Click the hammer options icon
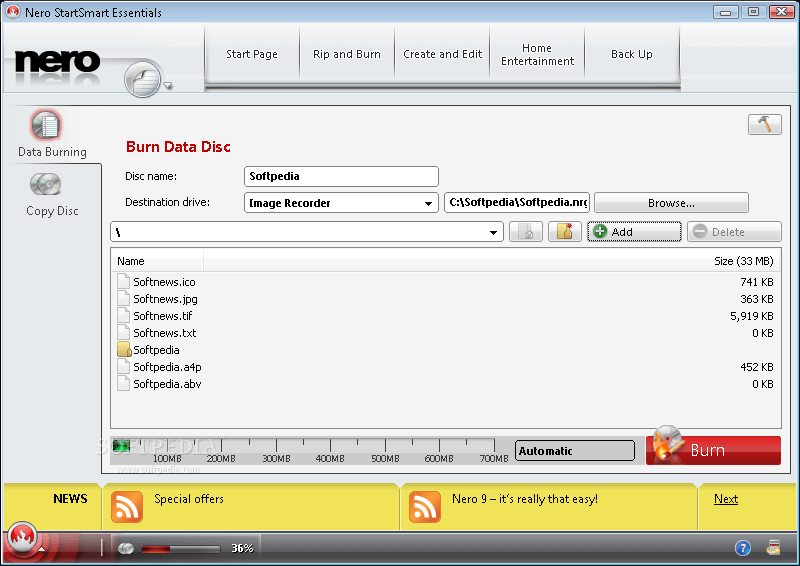Screen dimensions: 800x566 (764, 124)
